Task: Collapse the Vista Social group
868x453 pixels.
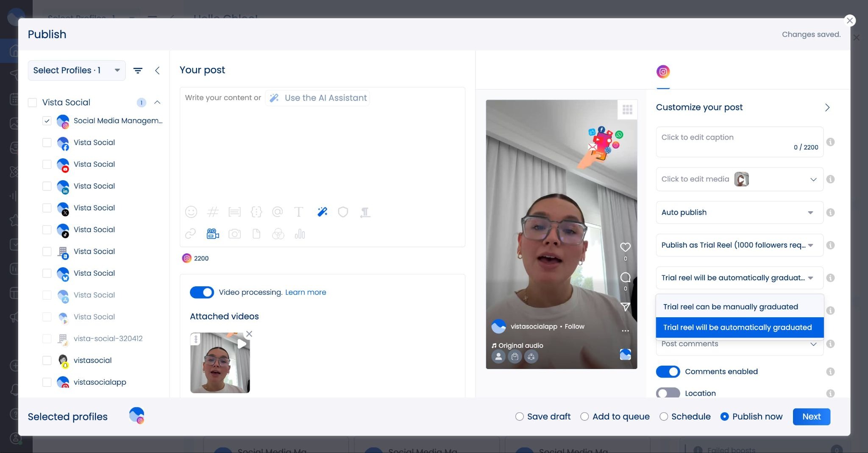Action: pos(157,103)
